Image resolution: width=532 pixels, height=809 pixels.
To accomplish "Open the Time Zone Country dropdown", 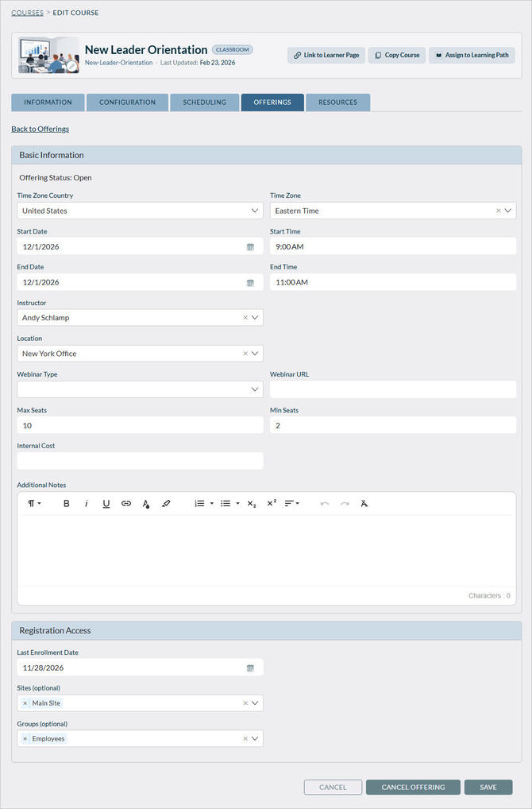I will point(255,211).
